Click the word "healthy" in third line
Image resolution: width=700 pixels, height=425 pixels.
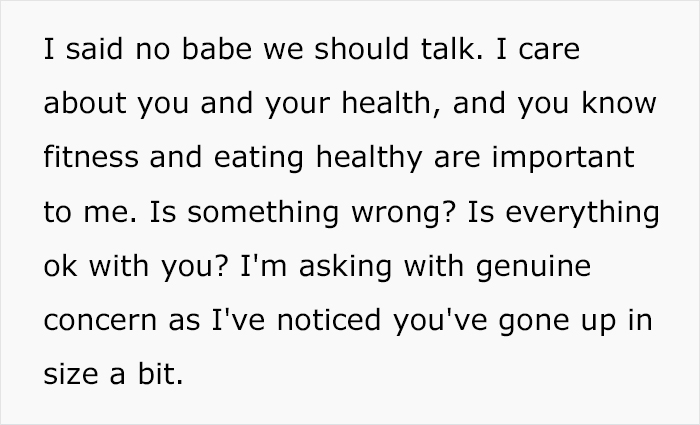click(369, 158)
